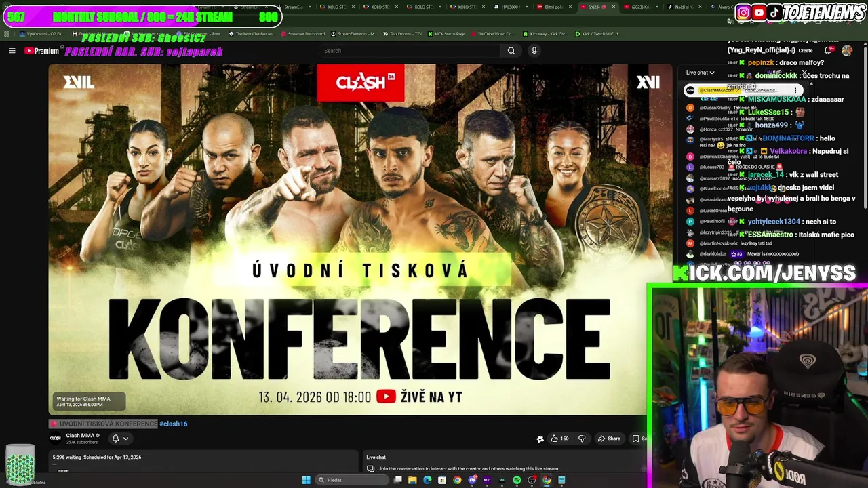Click @MartinNovák chat message author
This screenshot has height=488, width=868.
pos(717,243)
